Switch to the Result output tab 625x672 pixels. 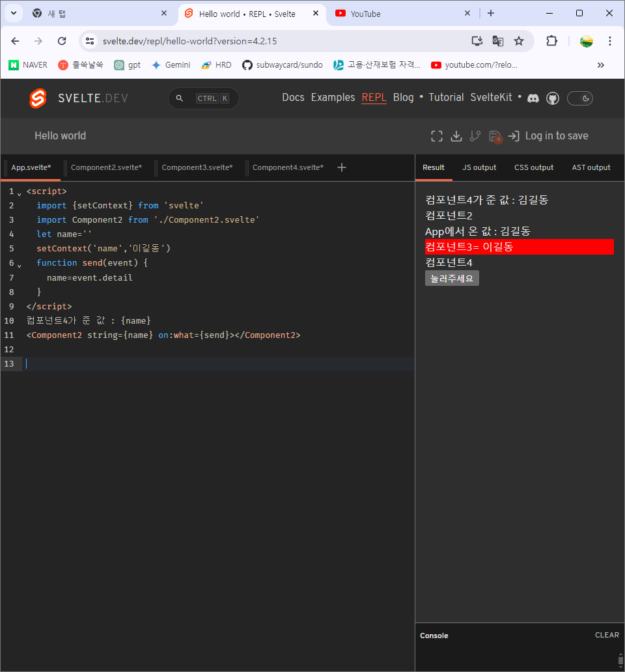coord(434,167)
